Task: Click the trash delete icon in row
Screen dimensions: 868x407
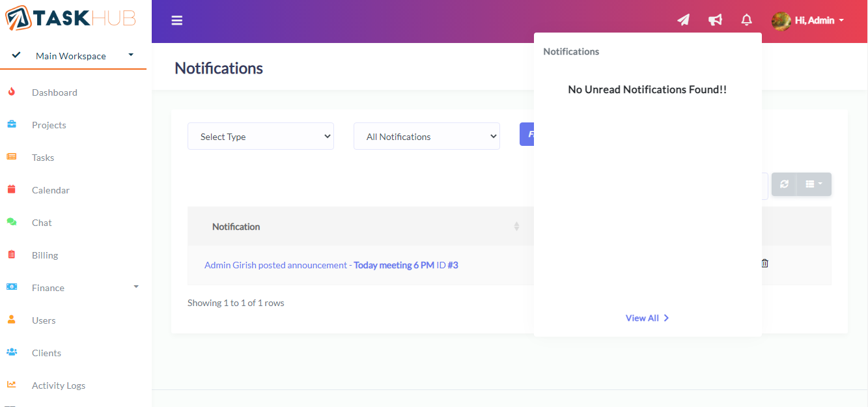Action: coord(764,264)
